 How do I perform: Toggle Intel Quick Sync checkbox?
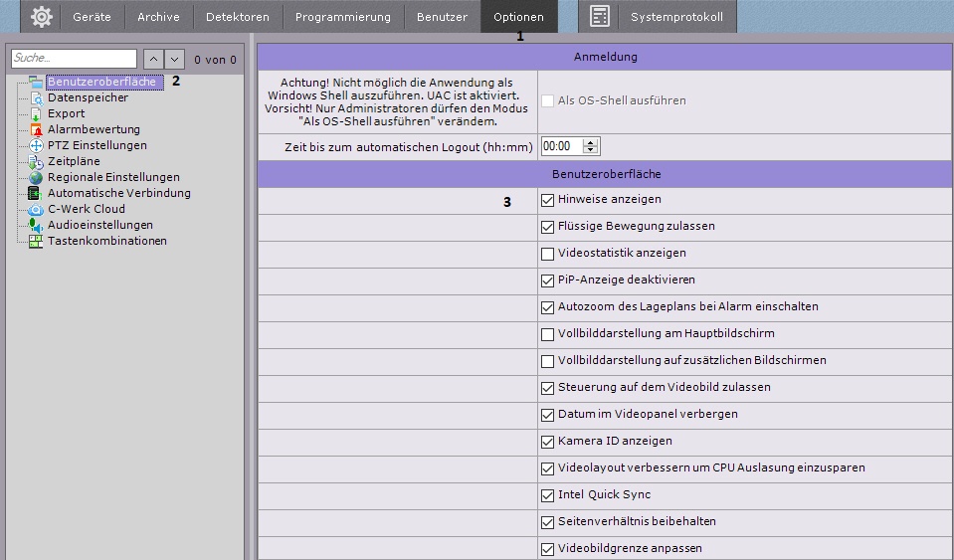tap(547, 495)
